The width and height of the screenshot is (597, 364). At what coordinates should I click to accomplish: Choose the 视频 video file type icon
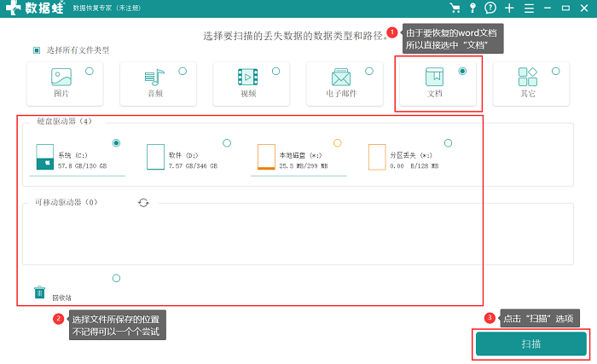(248, 78)
